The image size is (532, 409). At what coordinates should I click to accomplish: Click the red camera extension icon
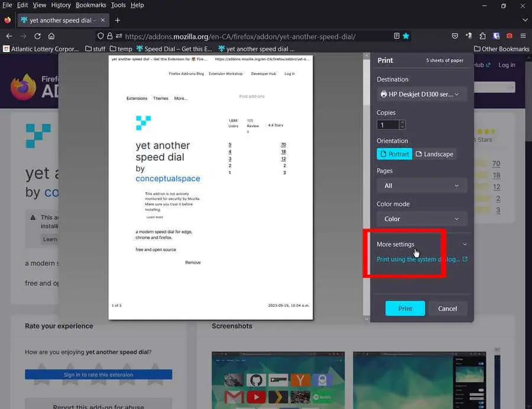pyautogui.click(x=510, y=36)
